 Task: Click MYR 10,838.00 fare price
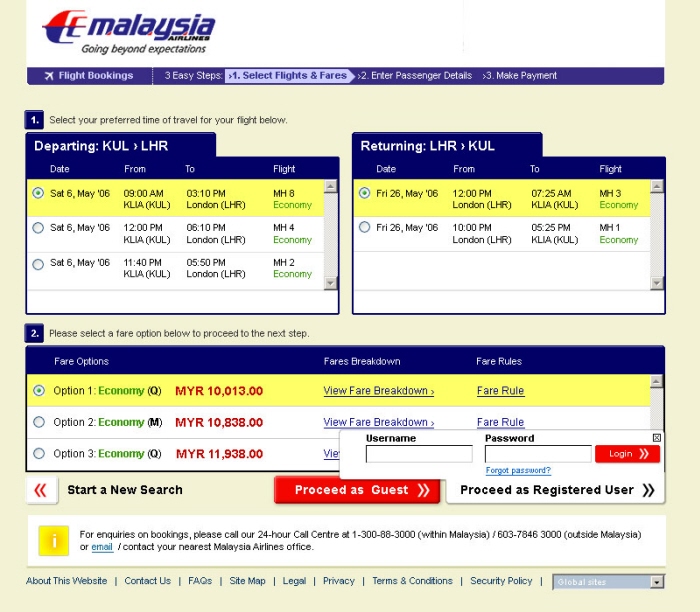coord(219,422)
